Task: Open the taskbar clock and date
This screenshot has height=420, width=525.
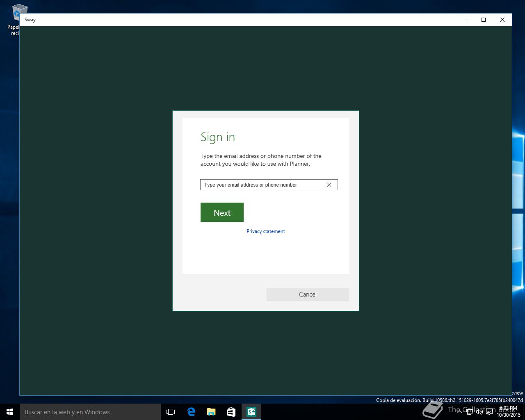Action: pos(509,412)
